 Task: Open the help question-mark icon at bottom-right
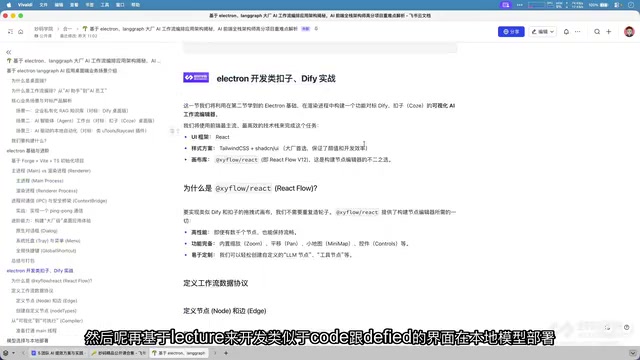627,327
